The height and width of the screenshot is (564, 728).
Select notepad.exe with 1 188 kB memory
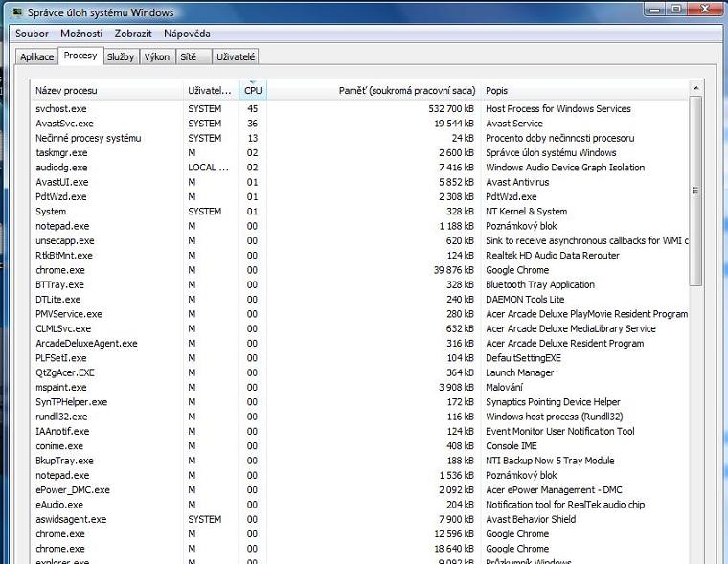[360, 226]
